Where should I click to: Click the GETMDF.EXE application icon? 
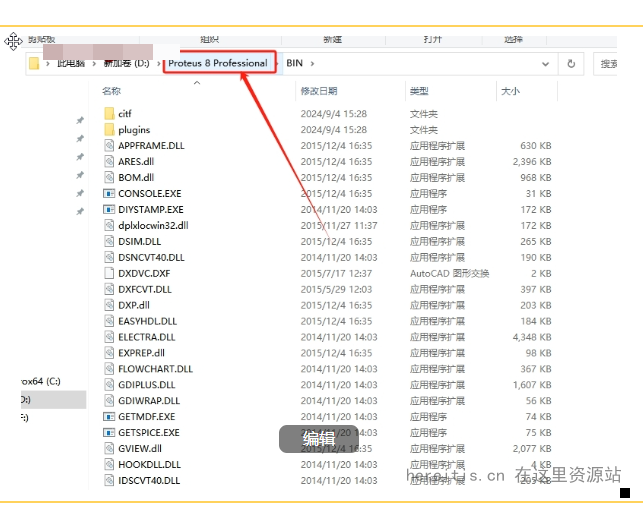(x=109, y=417)
